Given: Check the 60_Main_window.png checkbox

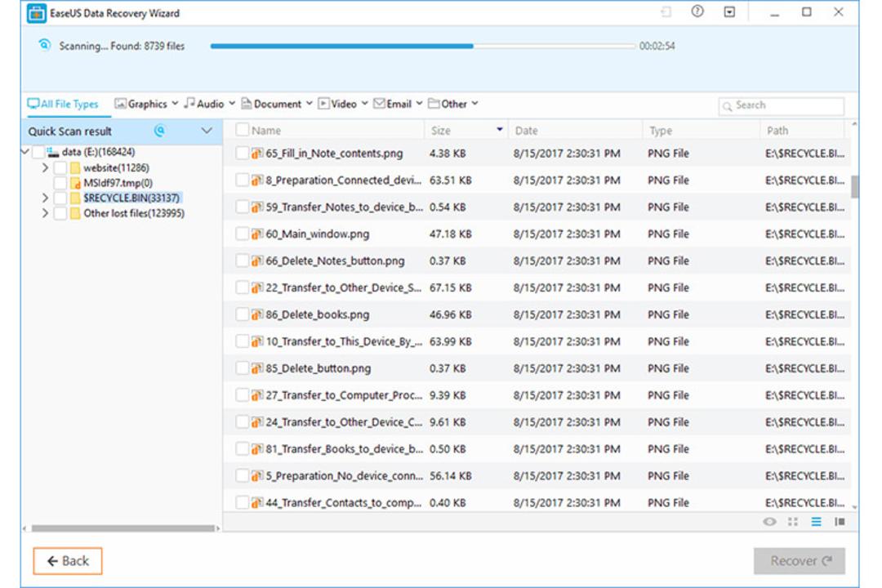Looking at the screenshot, I should tap(243, 234).
